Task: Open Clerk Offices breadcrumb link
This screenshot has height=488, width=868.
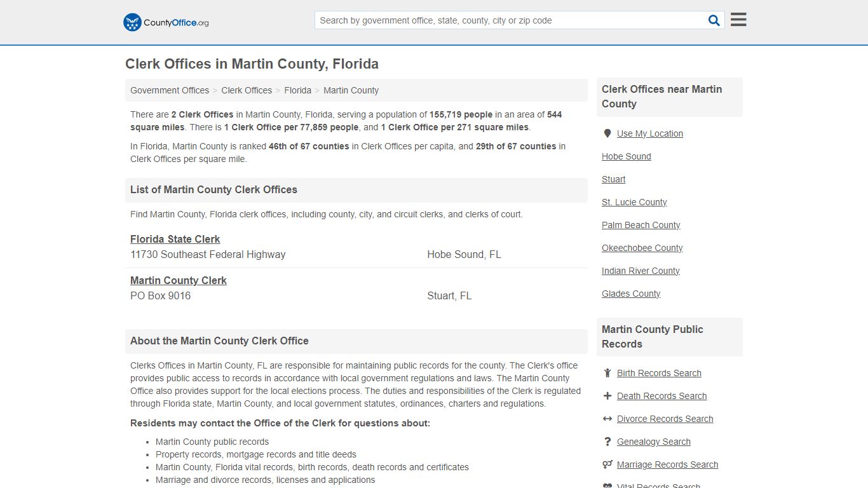Action: click(x=247, y=90)
